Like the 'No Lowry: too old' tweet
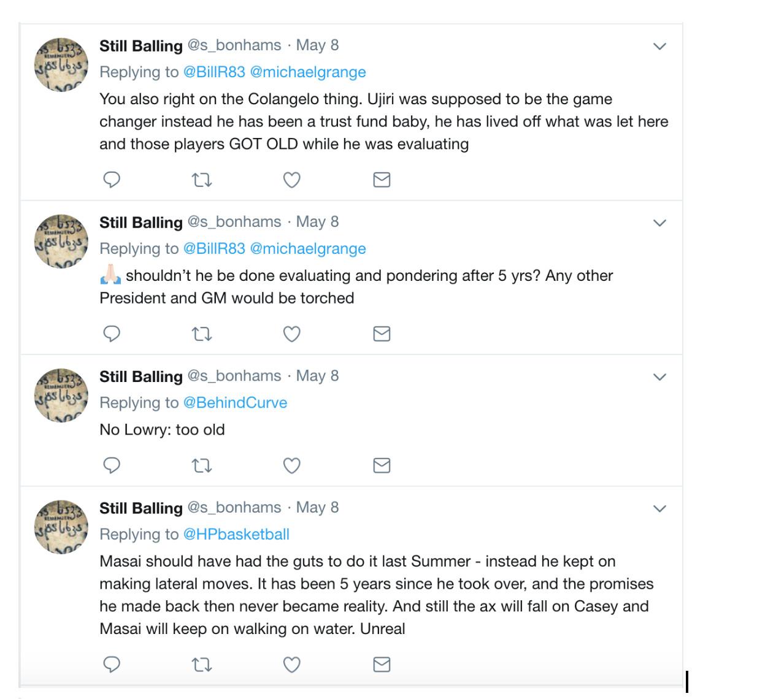 pos(291,465)
